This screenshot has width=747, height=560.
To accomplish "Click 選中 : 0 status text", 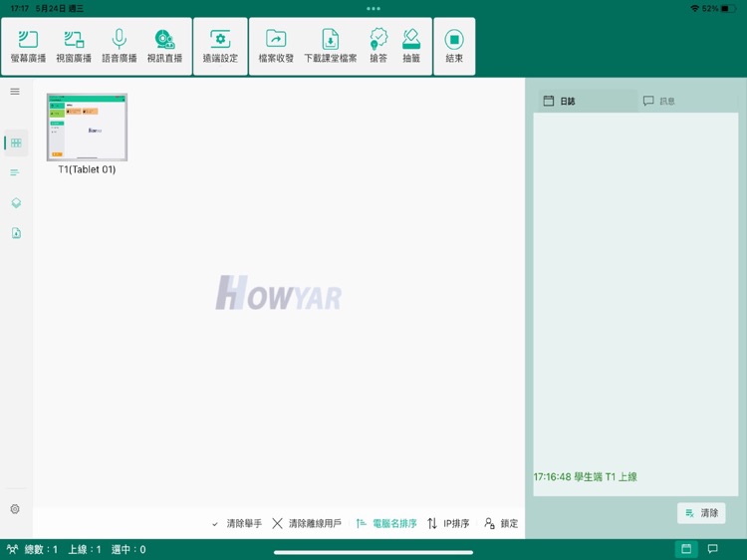I will tap(128, 549).
